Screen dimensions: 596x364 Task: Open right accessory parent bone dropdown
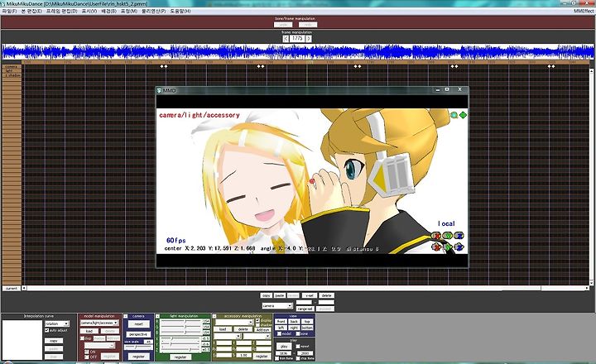point(257,336)
